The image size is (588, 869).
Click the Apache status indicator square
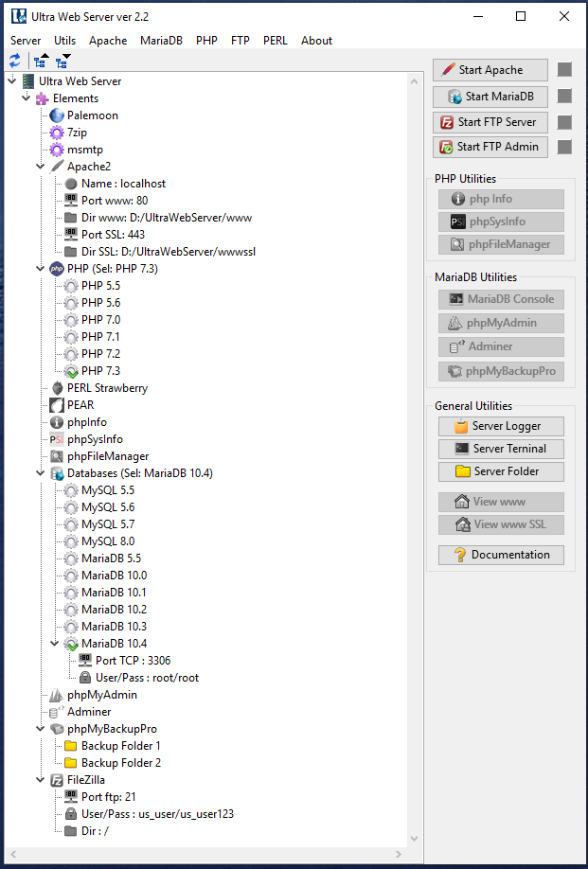point(564,70)
